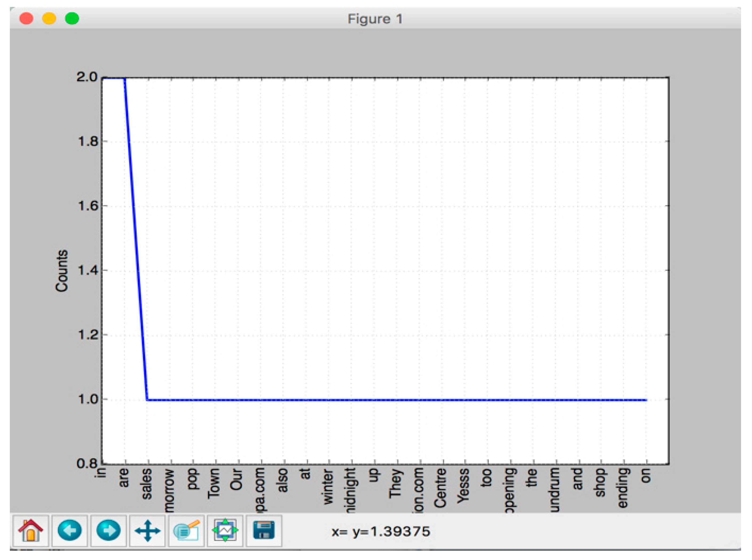Screen dimensions: 752x560
Task: Go back to the previous view
Action: click(x=69, y=531)
